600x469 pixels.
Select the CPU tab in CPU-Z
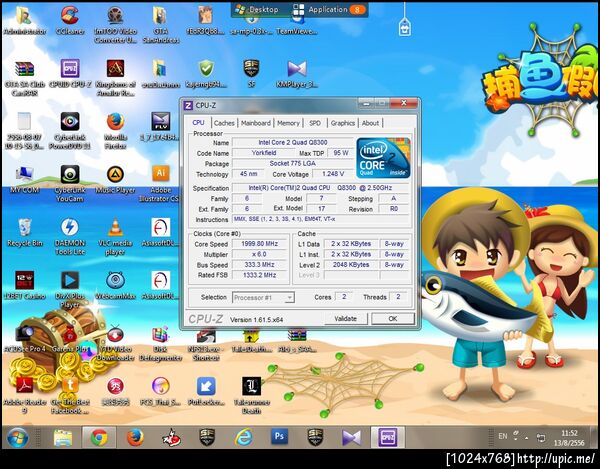[x=198, y=122]
